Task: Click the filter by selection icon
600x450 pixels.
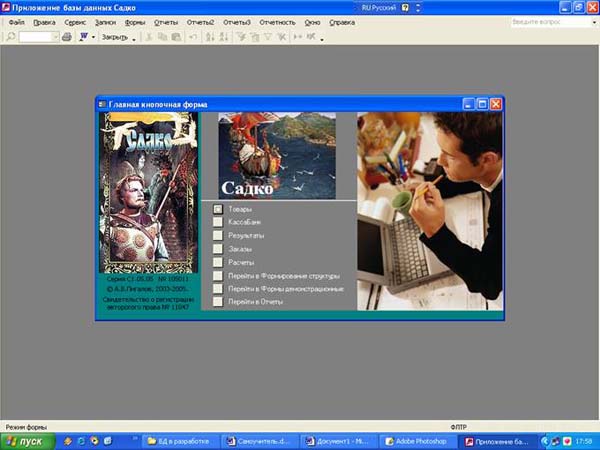Action: pyautogui.click(x=241, y=37)
